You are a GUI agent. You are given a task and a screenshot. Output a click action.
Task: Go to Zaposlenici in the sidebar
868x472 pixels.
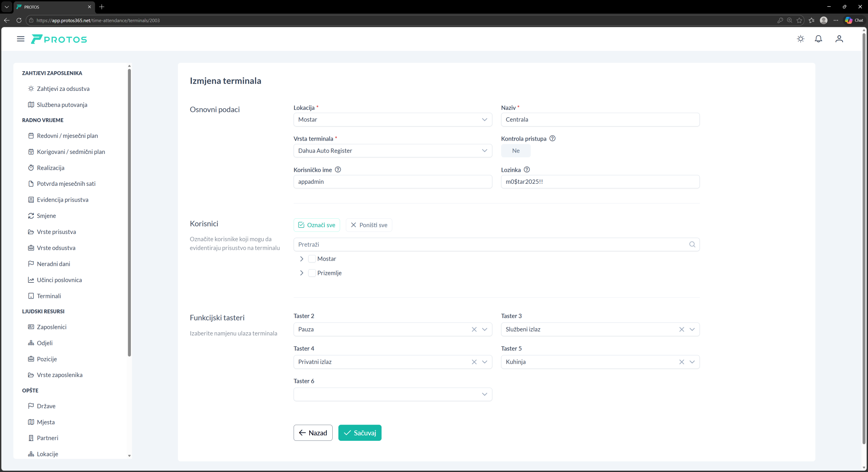click(52, 327)
